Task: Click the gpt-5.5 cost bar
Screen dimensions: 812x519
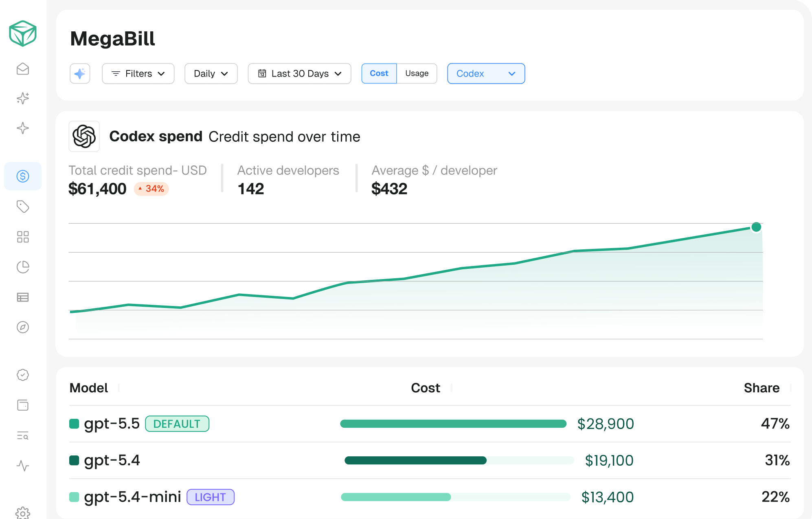Action: pyautogui.click(x=453, y=424)
